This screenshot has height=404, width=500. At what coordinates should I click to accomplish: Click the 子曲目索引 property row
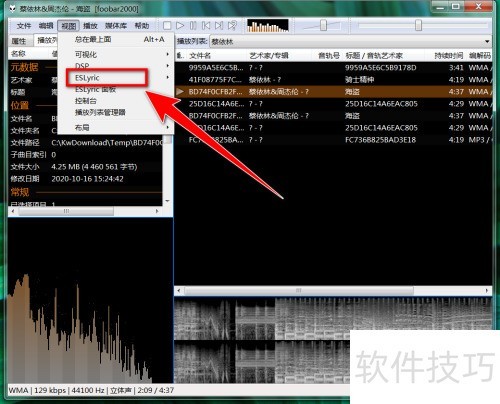tap(85, 155)
